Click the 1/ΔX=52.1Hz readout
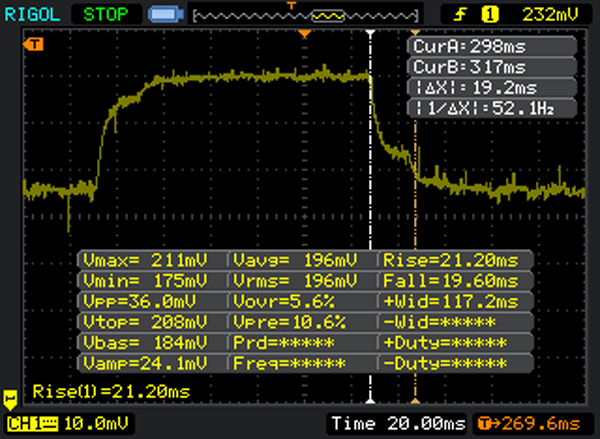 (492, 108)
